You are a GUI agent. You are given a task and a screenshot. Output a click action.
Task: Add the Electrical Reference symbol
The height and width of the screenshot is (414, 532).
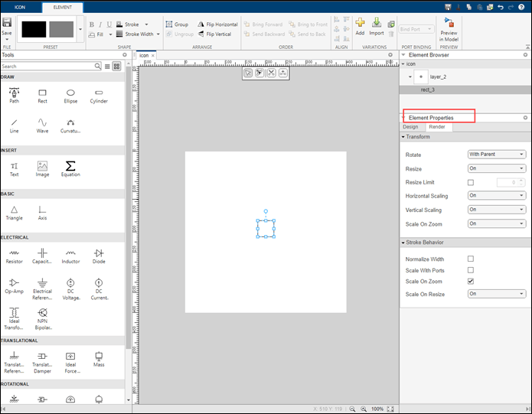click(x=42, y=289)
